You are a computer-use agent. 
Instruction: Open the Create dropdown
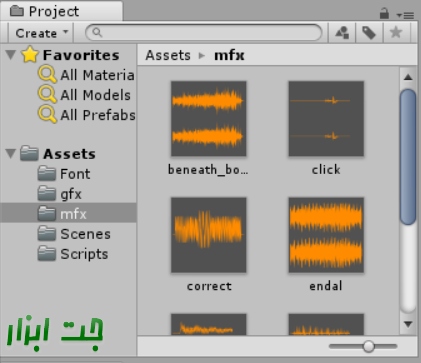click(42, 33)
